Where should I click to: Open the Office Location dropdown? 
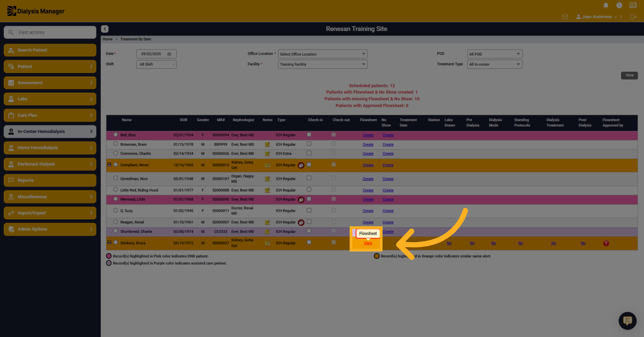point(323,54)
